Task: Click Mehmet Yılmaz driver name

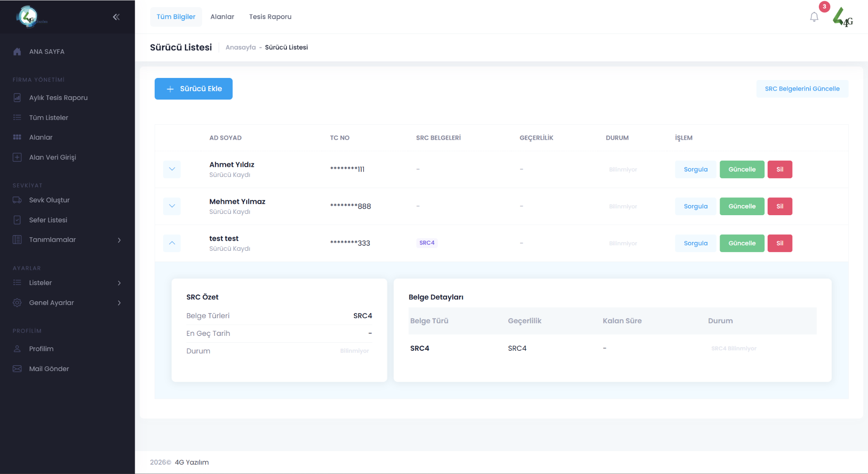Action: pos(237,201)
